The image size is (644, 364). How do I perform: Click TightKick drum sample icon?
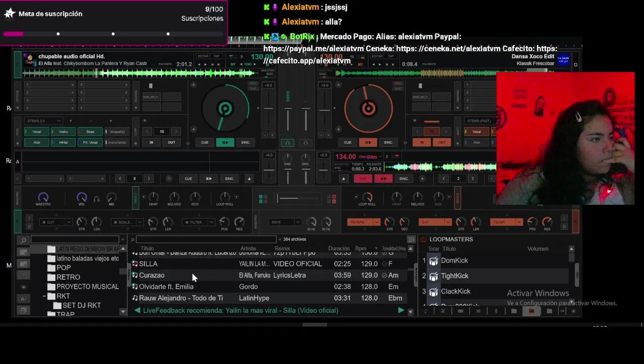pyautogui.click(x=433, y=276)
